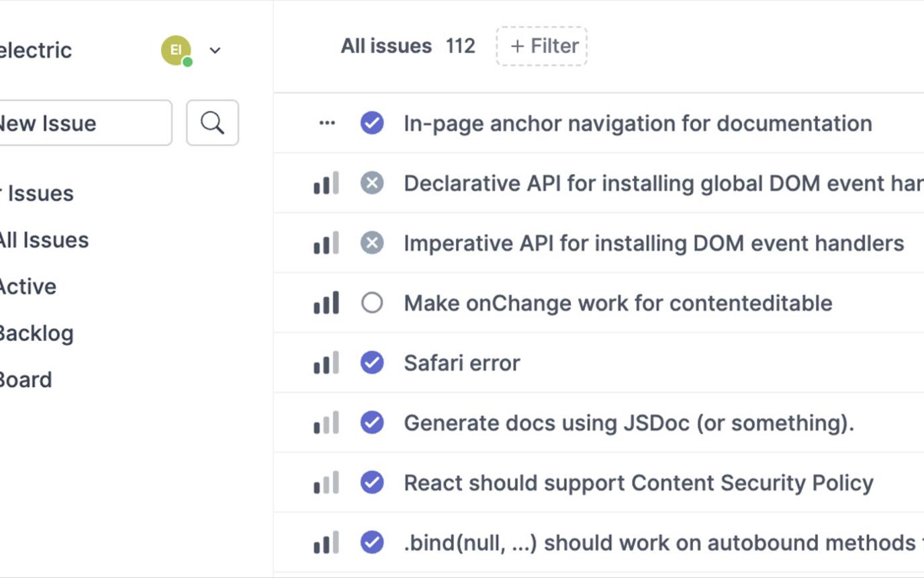Click the search magnifier icon
Viewport: 924px width, 578px height.
click(x=212, y=123)
